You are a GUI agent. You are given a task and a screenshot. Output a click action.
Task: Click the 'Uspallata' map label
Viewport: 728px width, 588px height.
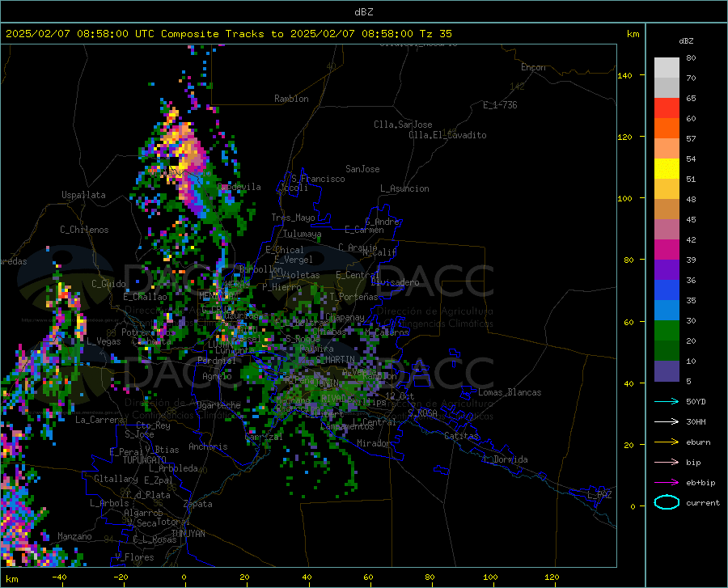click(x=83, y=195)
